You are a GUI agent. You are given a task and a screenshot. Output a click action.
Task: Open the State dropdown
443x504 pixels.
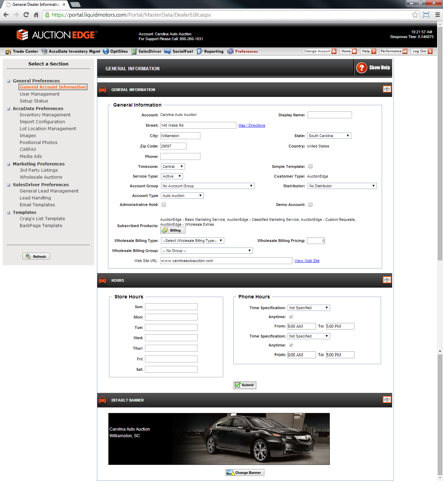pos(329,136)
